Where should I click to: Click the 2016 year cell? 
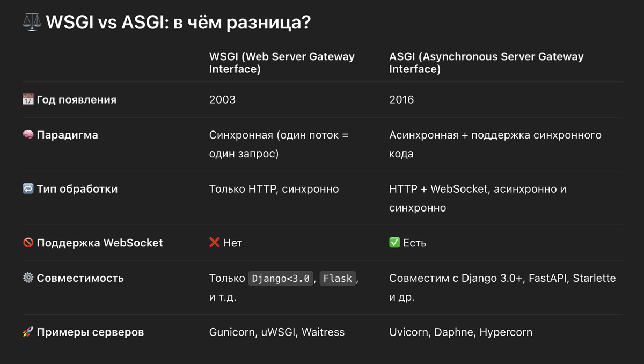coord(401,100)
